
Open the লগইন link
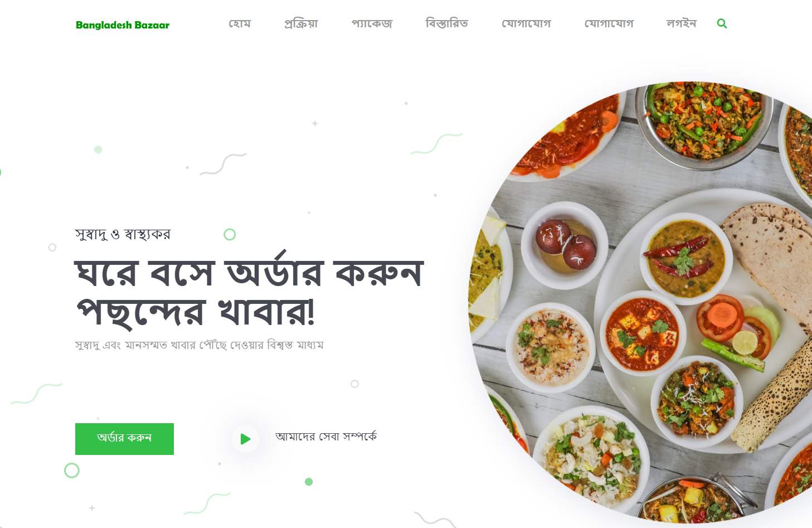pos(681,23)
